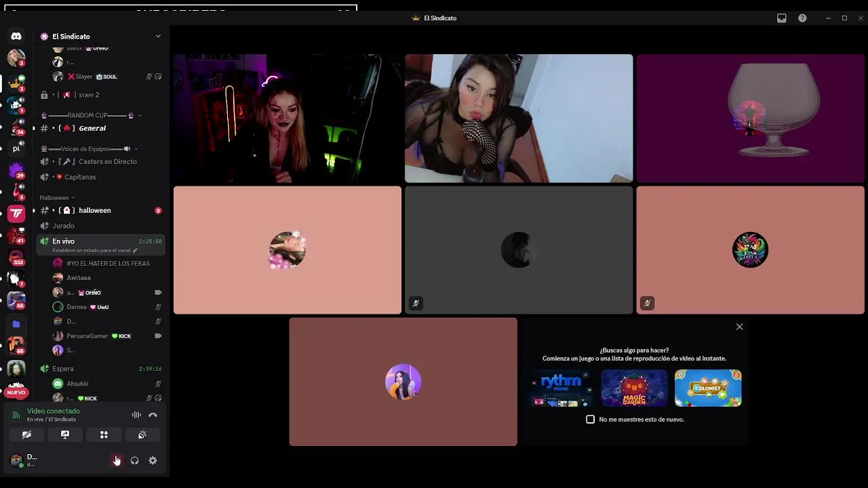The height and width of the screenshot is (488, 868).
Task: Open activities launcher button in voice panel
Action: (104, 434)
